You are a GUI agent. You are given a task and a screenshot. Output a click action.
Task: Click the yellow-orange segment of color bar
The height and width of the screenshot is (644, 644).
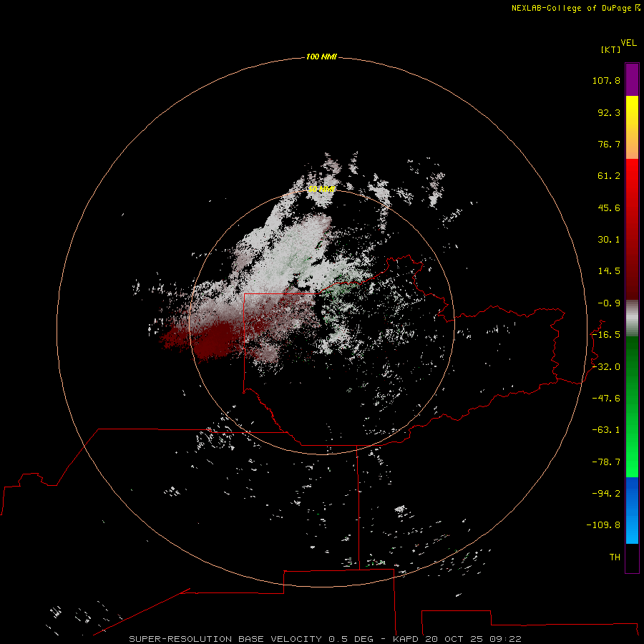click(x=632, y=127)
